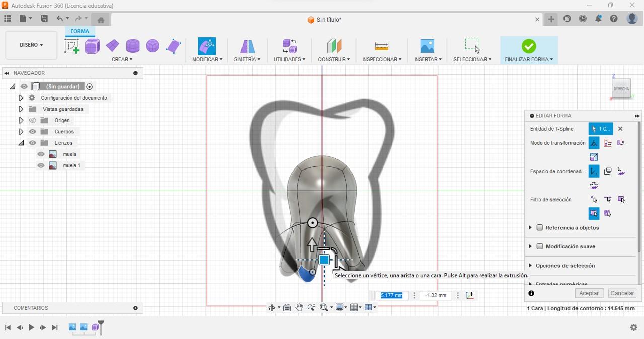The height and width of the screenshot is (339, 644).
Task: Click the 1 C... selection button
Action: (x=601, y=129)
